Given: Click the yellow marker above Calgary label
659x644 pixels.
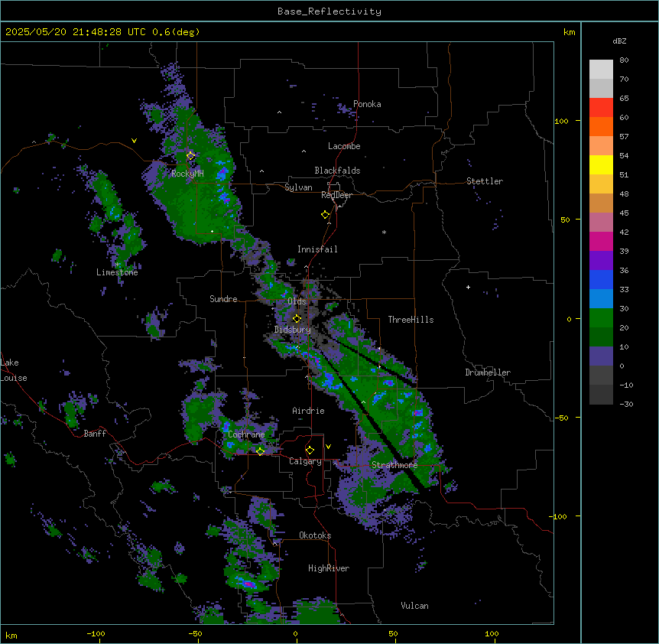Looking at the screenshot, I should 310,450.
